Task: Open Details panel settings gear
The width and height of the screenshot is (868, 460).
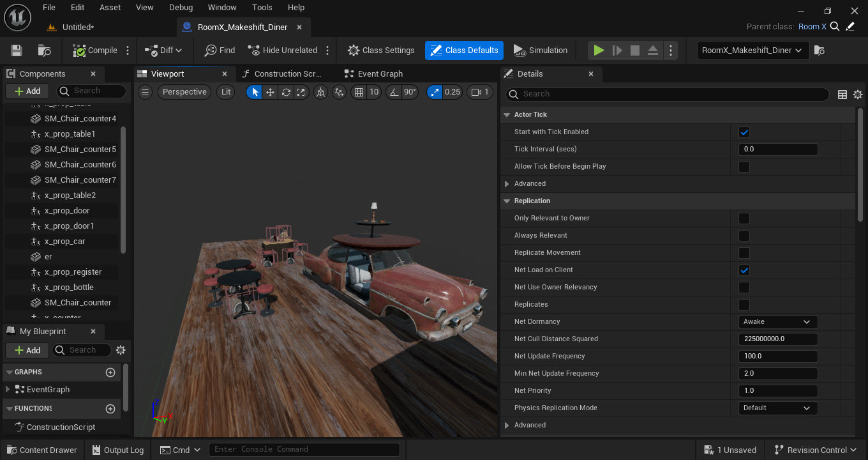Action: (858, 95)
